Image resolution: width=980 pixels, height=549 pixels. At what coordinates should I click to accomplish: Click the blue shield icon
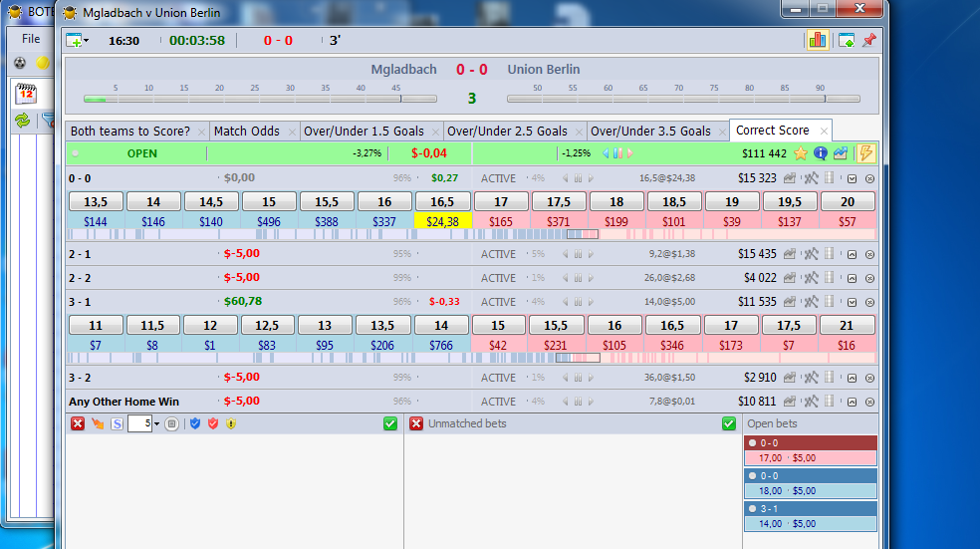195,423
